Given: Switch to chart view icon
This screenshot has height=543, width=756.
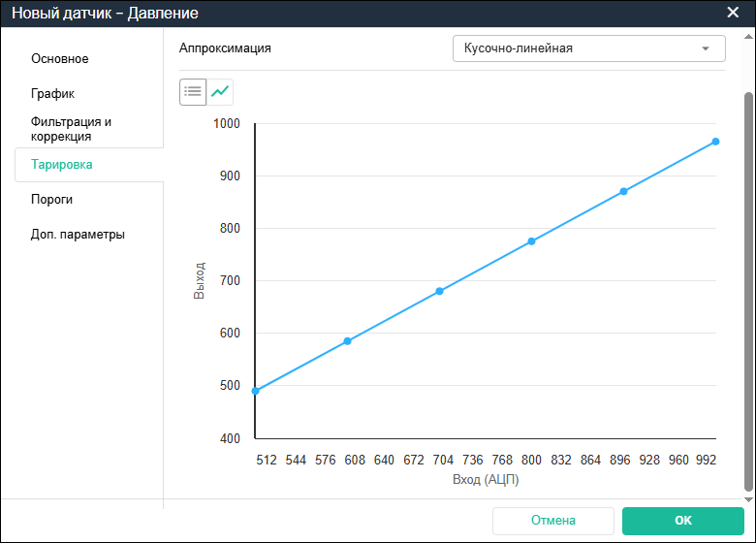Looking at the screenshot, I should click(x=221, y=92).
